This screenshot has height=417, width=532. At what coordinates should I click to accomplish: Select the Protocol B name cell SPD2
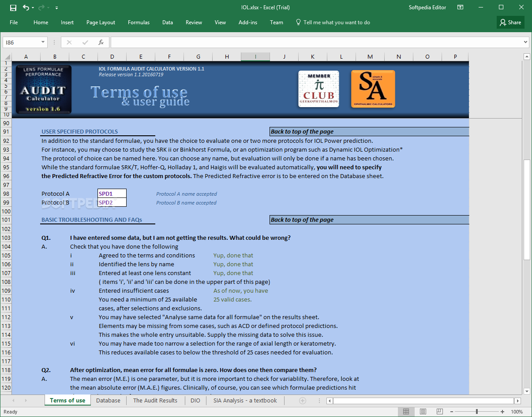112,202
